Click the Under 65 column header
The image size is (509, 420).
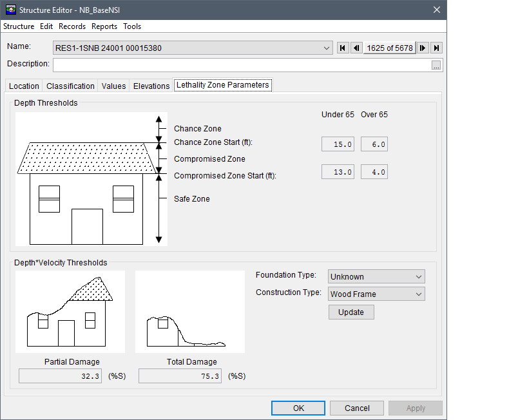(x=338, y=115)
